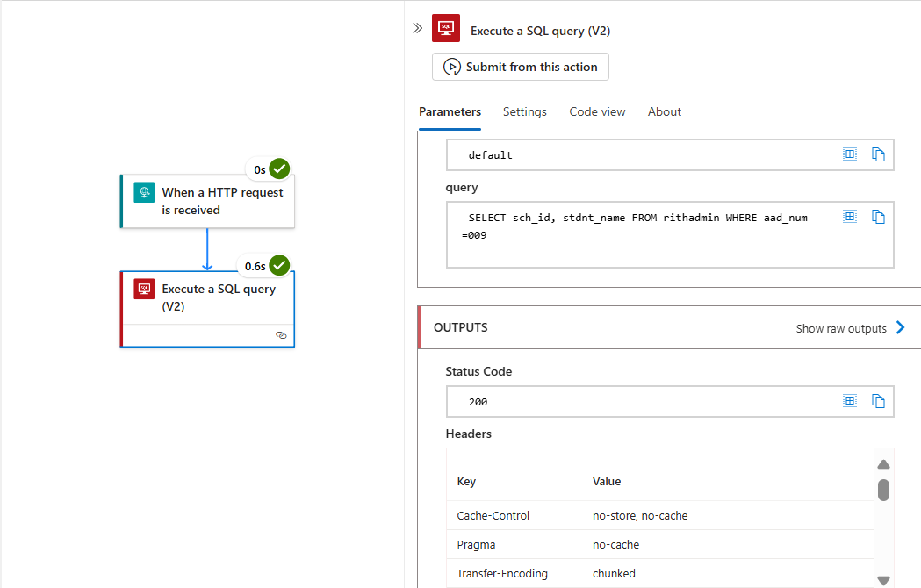Click the 0s duration badge
The height and width of the screenshot is (588, 921).
click(260, 169)
